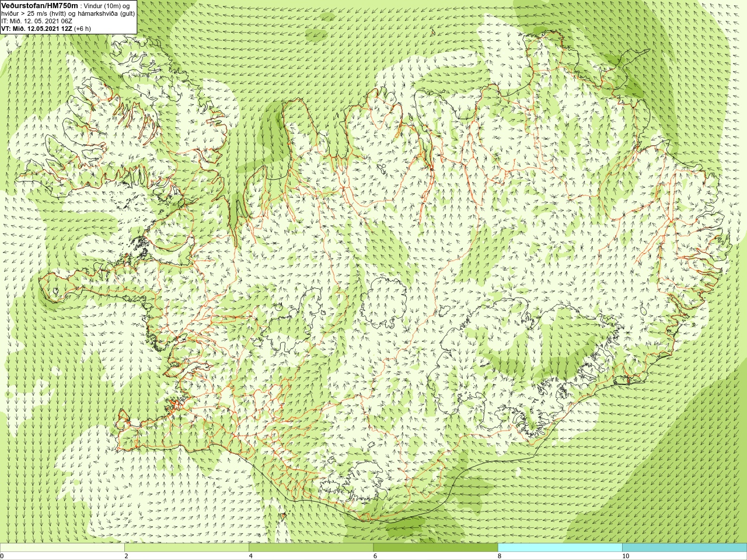
Task: Click the Veðurstofan/HM750m title text
Action: tap(40, 5)
